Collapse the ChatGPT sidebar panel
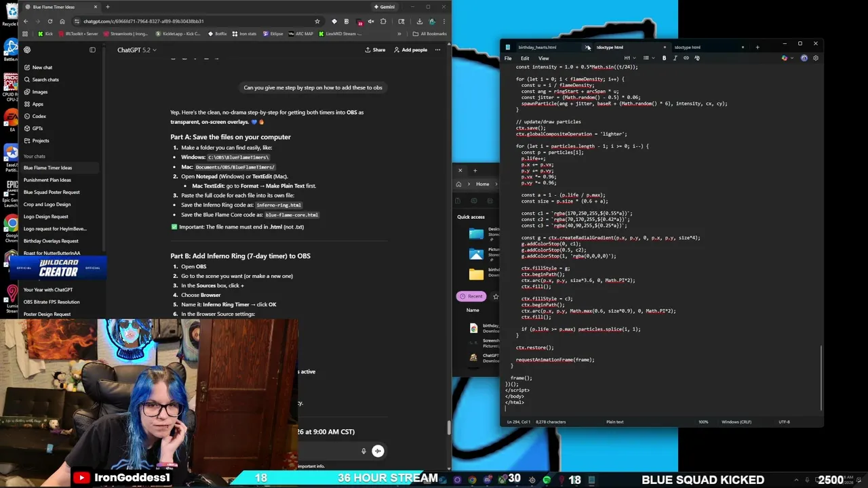Screen dimensions: 868x488 tap(92, 49)
